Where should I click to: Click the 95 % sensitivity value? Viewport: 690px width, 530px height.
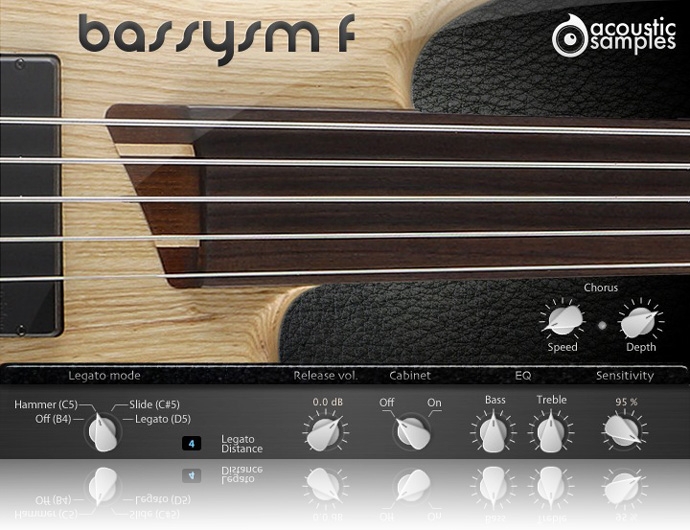click(x=624, y=401)
